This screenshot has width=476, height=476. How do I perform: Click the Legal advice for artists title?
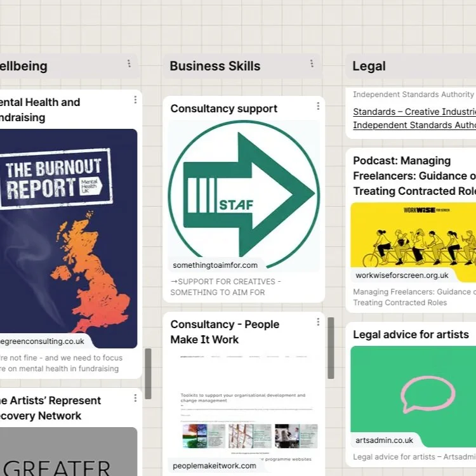(411, 334)
